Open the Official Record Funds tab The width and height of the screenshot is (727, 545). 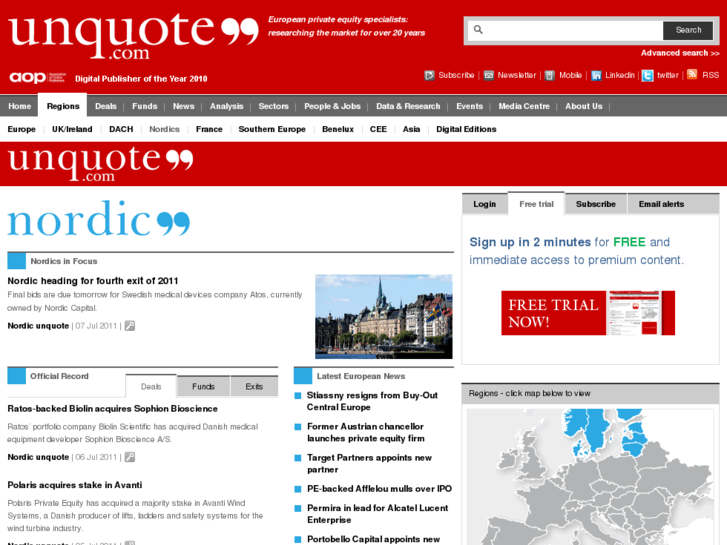203,386
